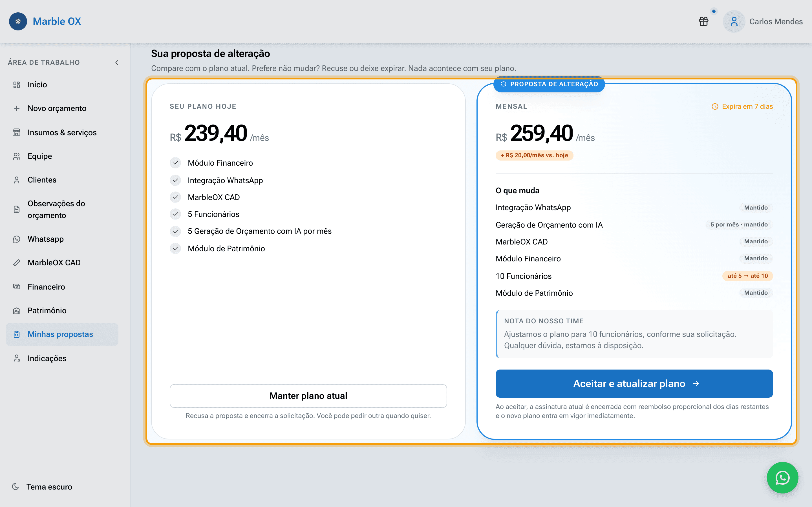Click Manter plano atual button
This screenshot has width=812, height=507.
click(x=308, y=396)
